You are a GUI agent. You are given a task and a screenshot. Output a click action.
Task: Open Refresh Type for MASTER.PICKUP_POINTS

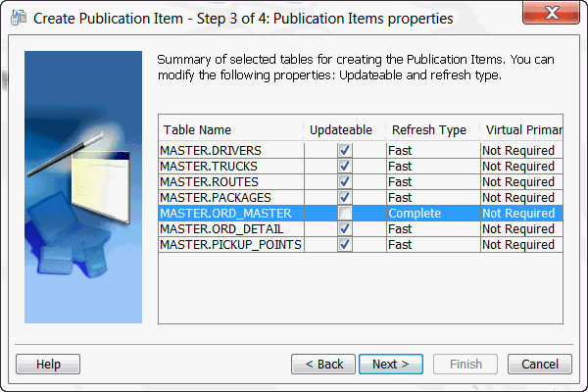tap(433, 245)
